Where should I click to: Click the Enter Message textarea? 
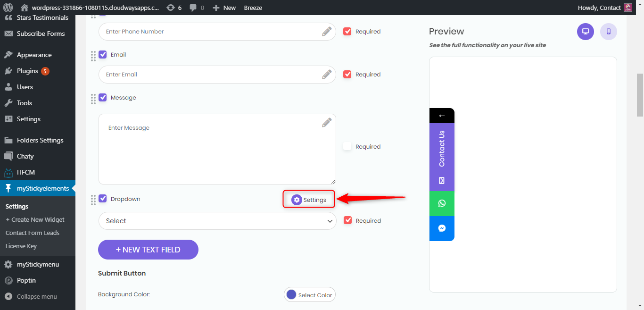[217, 149]
